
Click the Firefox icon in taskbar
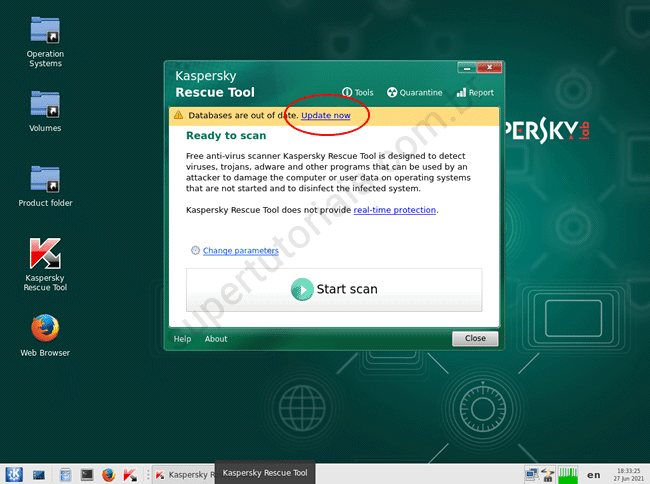(x=108, y=474)
